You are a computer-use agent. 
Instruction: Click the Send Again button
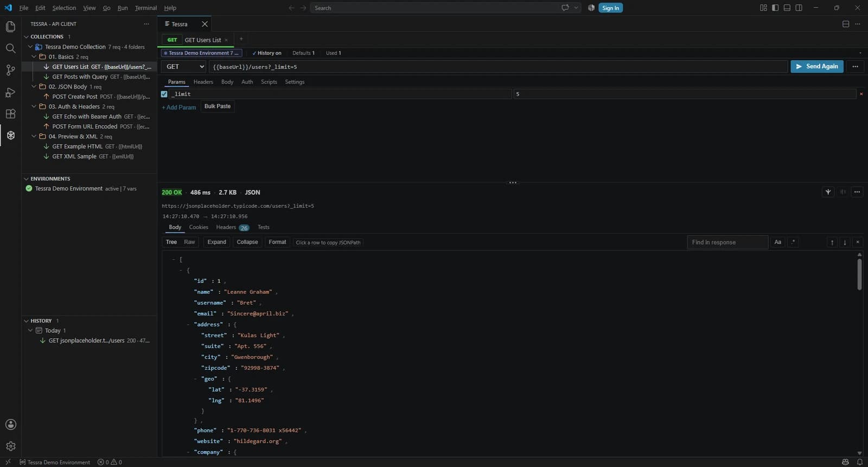pos(816,66)
